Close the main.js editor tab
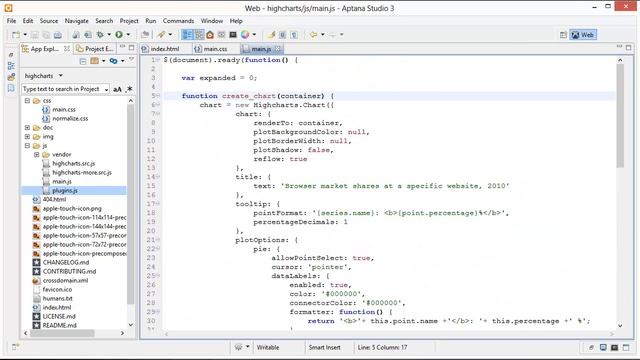Screen dimensions: 640x360 (278, 49)
